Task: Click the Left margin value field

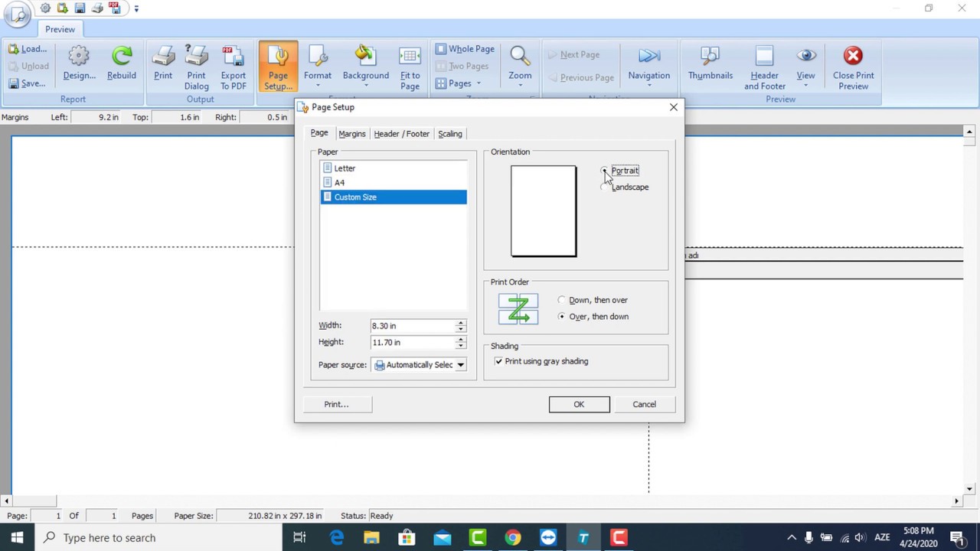Action: click(x=96, y=117)
